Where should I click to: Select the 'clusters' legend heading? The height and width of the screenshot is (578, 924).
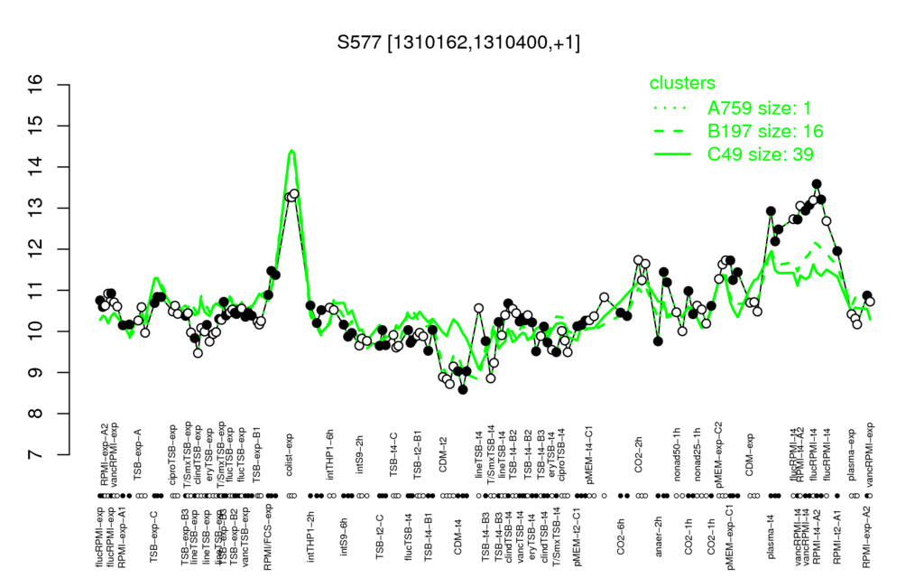(x=682, y=83)
